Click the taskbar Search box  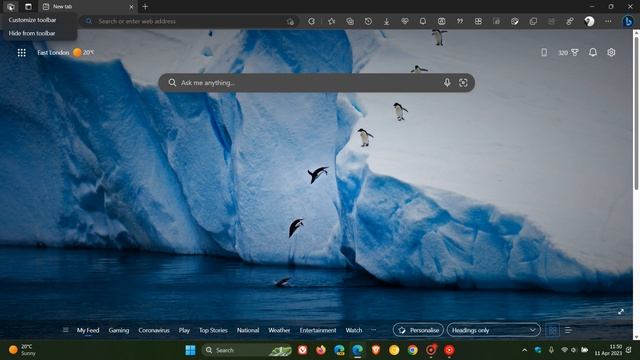tap(247, 350)
